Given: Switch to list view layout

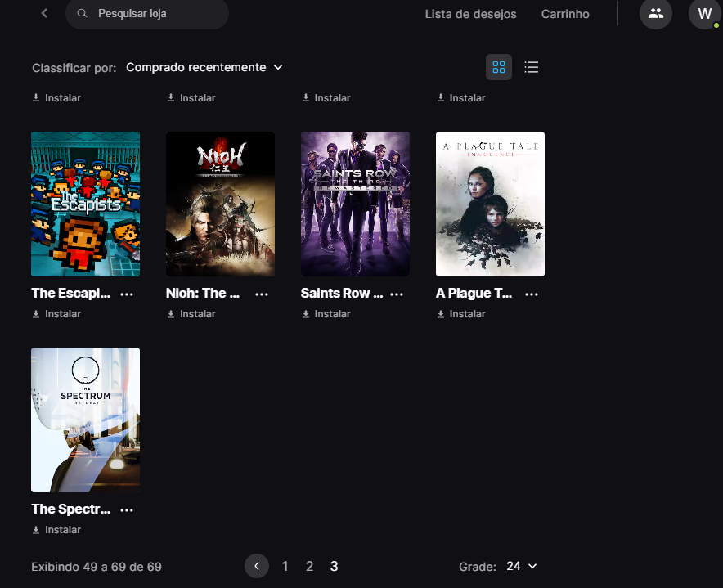Looking at the screenshot, I should [532, 67].
